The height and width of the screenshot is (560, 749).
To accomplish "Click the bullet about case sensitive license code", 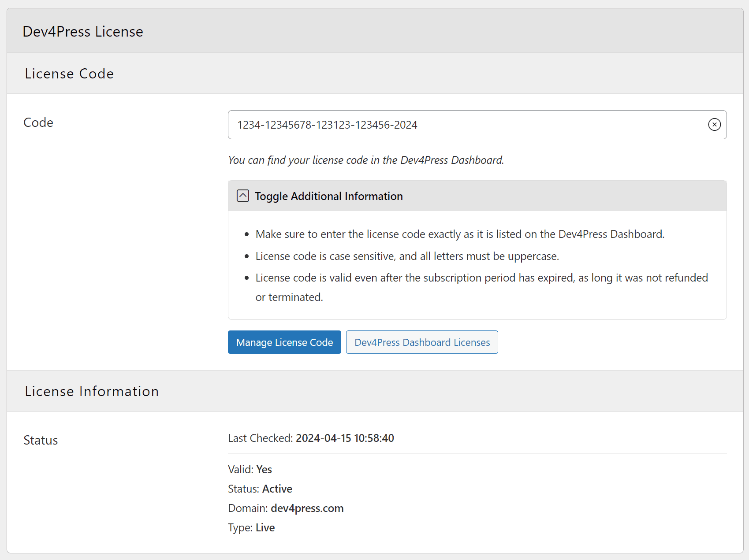I will pyautogui.click(x=407, y=256).
